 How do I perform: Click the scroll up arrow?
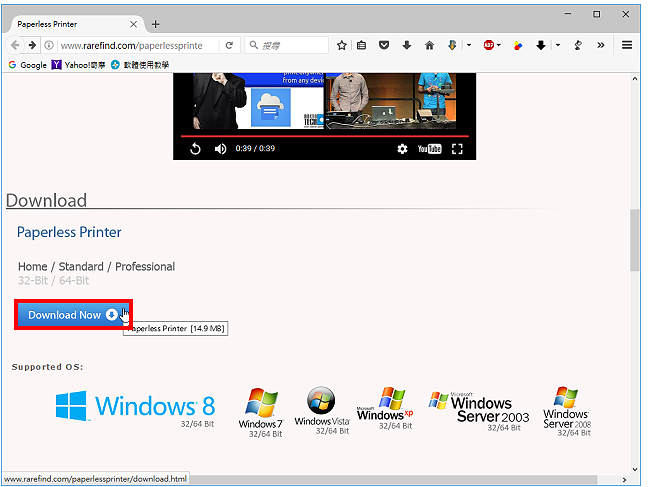click(635, 78)
